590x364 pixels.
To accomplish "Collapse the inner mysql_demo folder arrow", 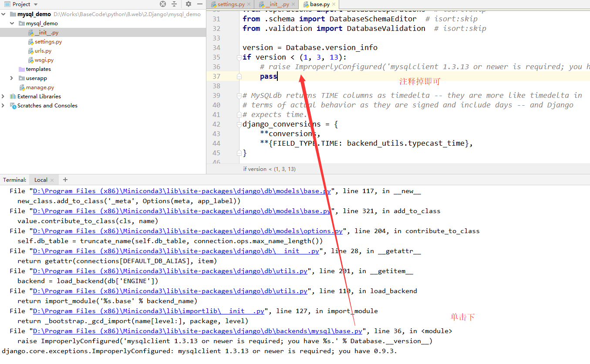I will point(12,23).
